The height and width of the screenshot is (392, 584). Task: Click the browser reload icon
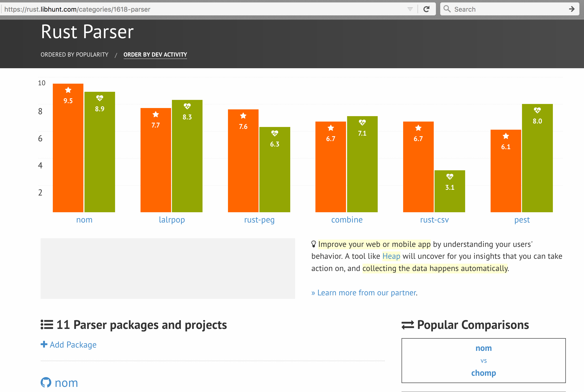pos(426,9)
